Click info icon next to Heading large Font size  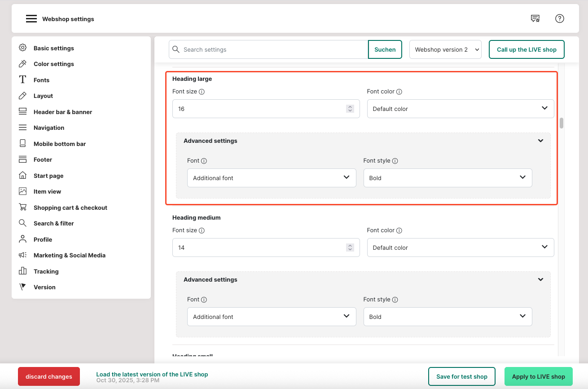click(202, 92)
